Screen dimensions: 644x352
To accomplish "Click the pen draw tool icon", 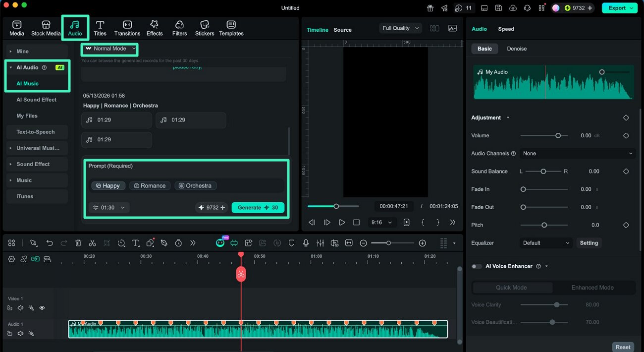I will [164, 243].
